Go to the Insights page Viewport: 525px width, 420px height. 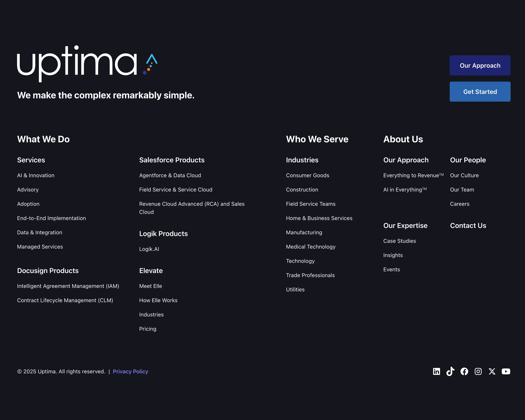393,255
